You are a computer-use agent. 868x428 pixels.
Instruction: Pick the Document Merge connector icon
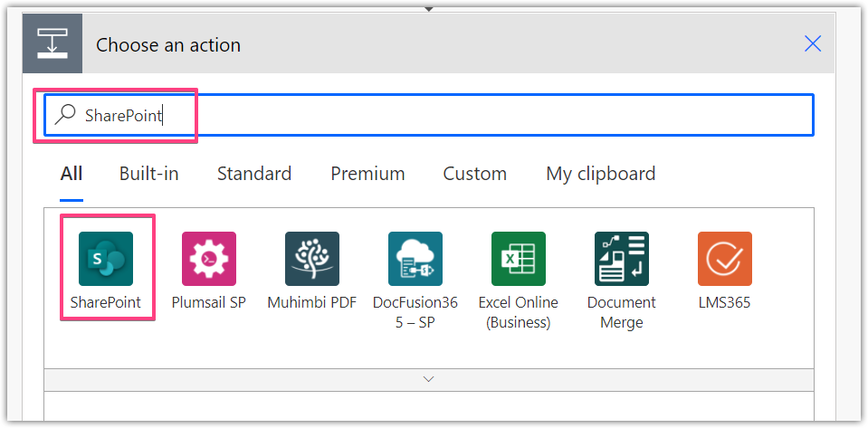click(622, 259)
